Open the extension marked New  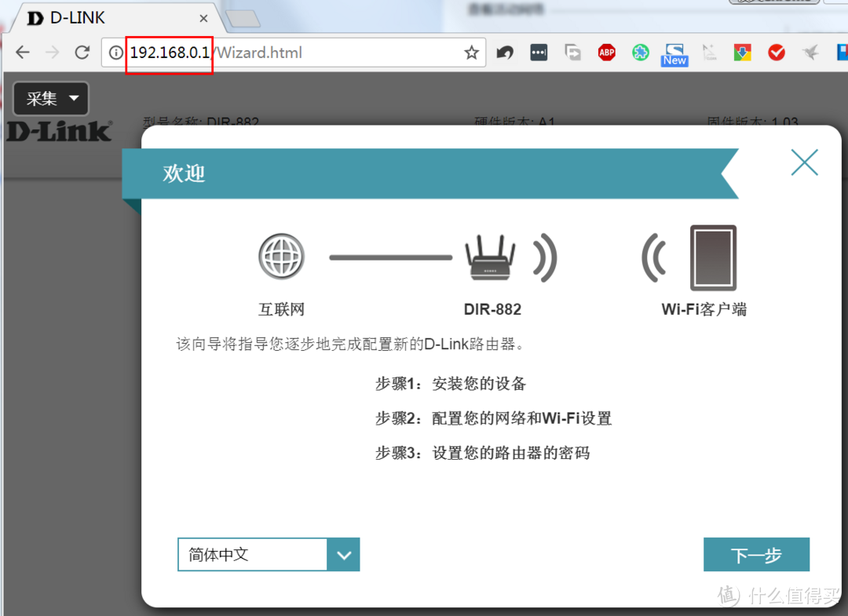674,55
